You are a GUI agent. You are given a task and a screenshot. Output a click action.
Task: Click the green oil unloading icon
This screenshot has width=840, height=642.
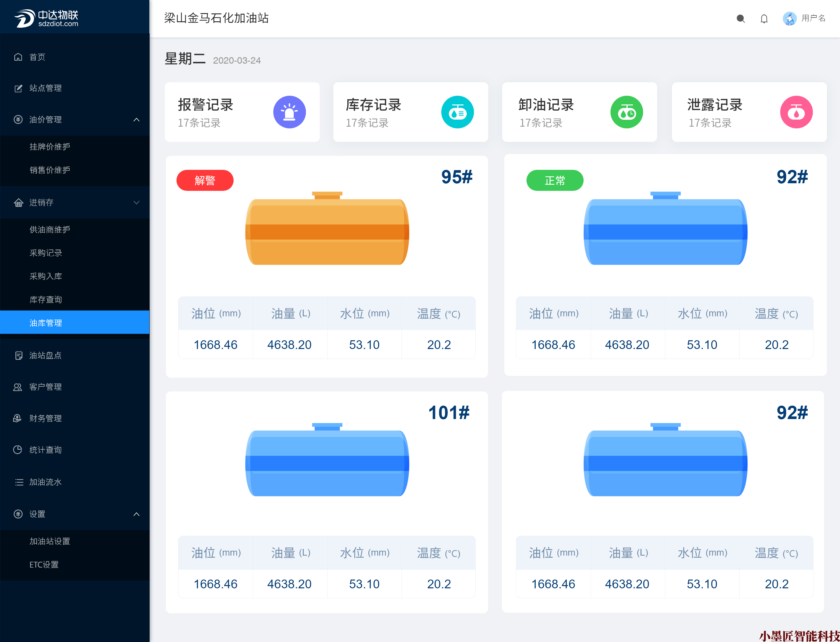coord(626,112)
